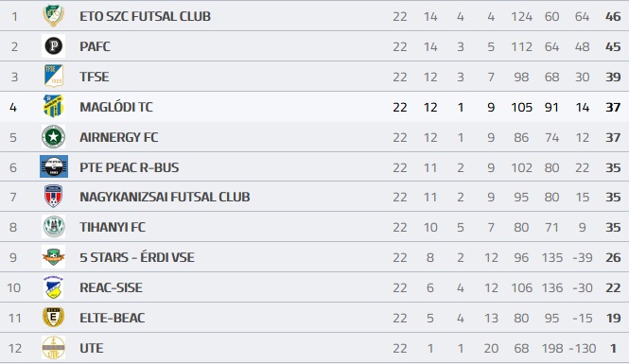Open the ETO SZC FUTSAL CLUB team link

pyautogui.click(x=146, y=16)
